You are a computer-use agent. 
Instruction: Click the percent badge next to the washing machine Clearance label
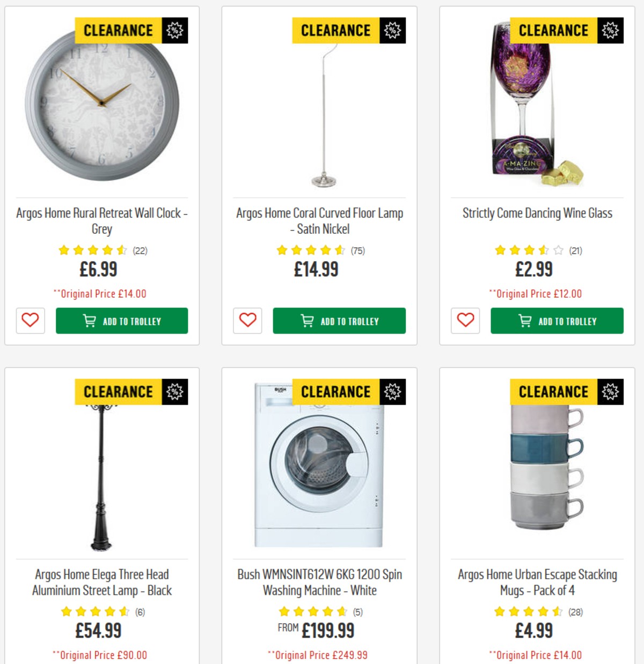[393, 391]
